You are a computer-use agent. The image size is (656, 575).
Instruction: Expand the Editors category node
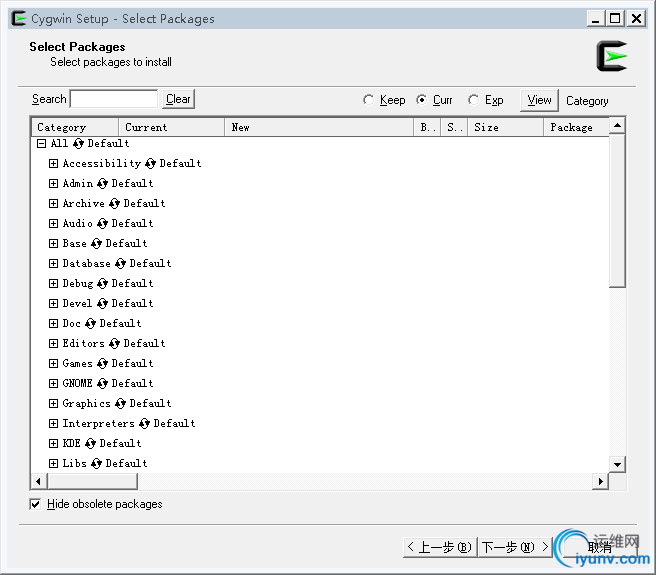coord(53,344)
